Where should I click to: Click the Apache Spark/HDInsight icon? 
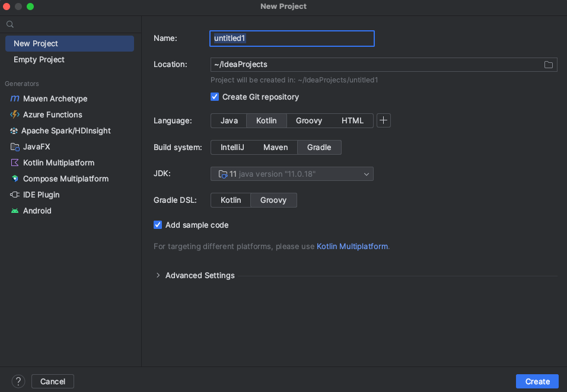(x=14, y=130)
